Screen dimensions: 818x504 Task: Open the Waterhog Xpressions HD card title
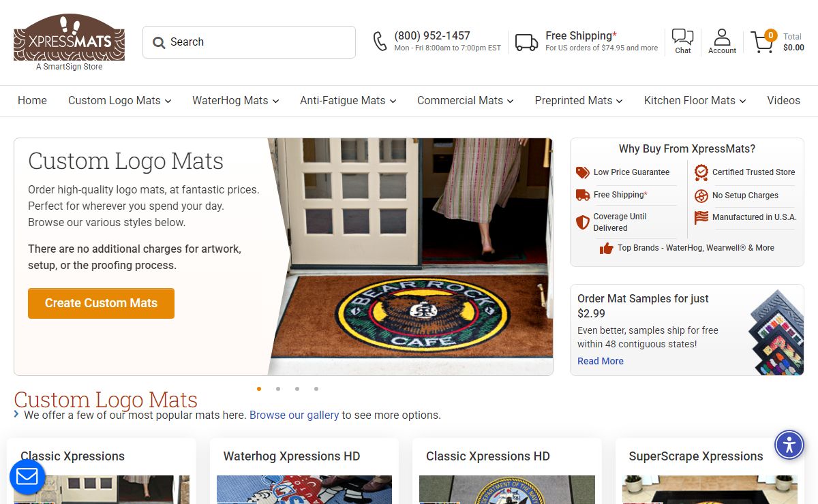(292, 456)
